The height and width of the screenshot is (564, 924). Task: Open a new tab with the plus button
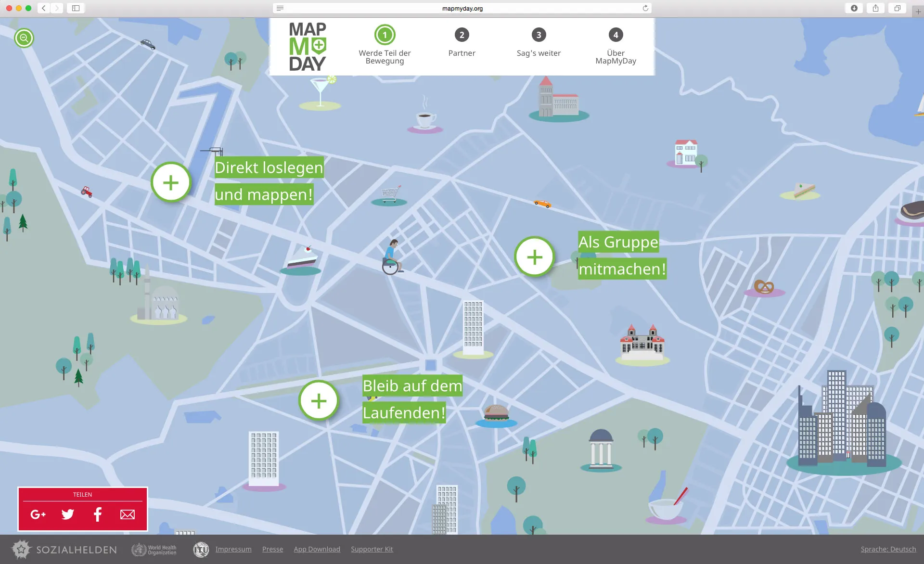[918, 12]
